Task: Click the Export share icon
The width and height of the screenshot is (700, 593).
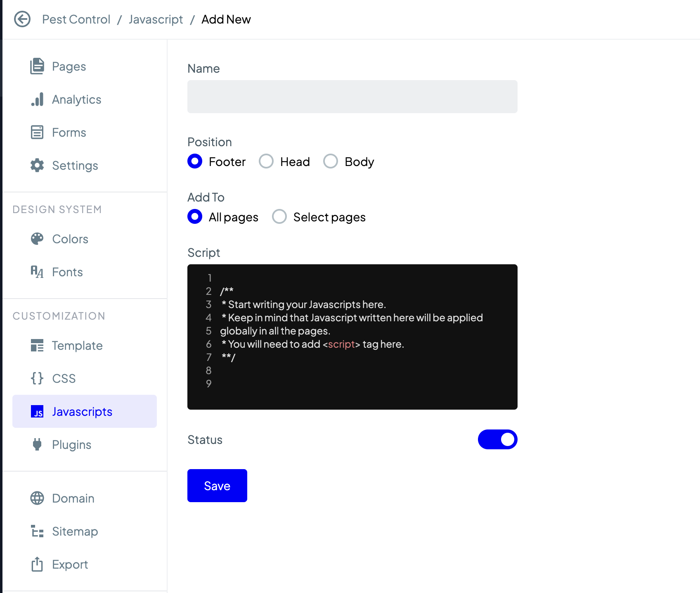Action: (x=37, y=564)
